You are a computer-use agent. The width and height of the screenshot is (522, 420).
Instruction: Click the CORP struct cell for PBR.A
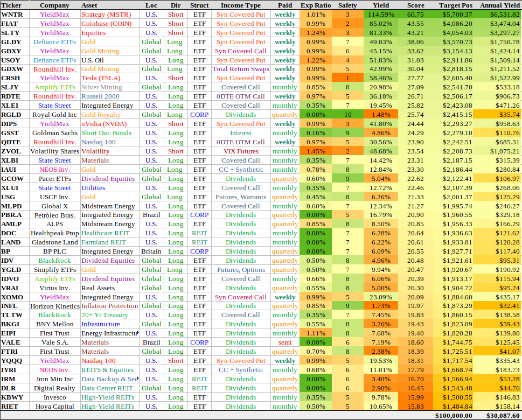tap(199, 215)
